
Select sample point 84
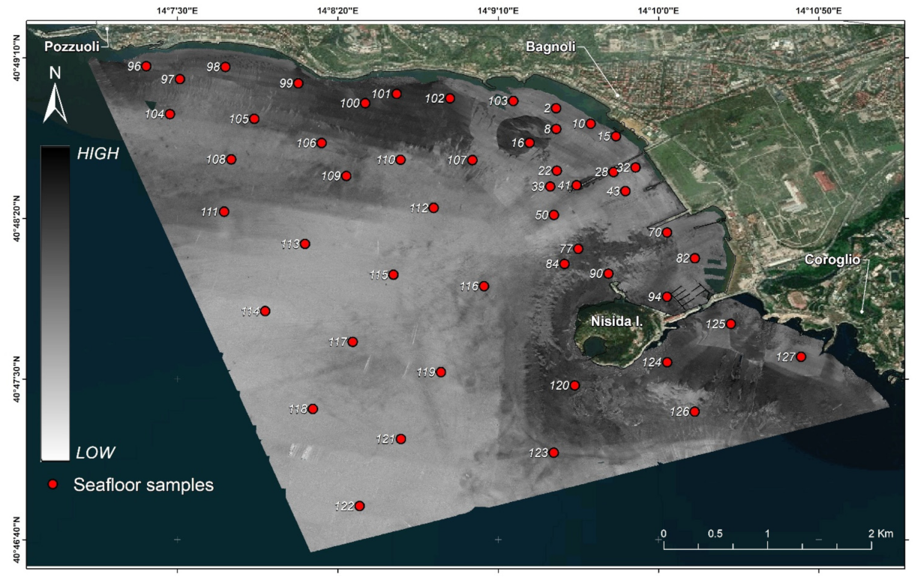[x=565, y=264]
